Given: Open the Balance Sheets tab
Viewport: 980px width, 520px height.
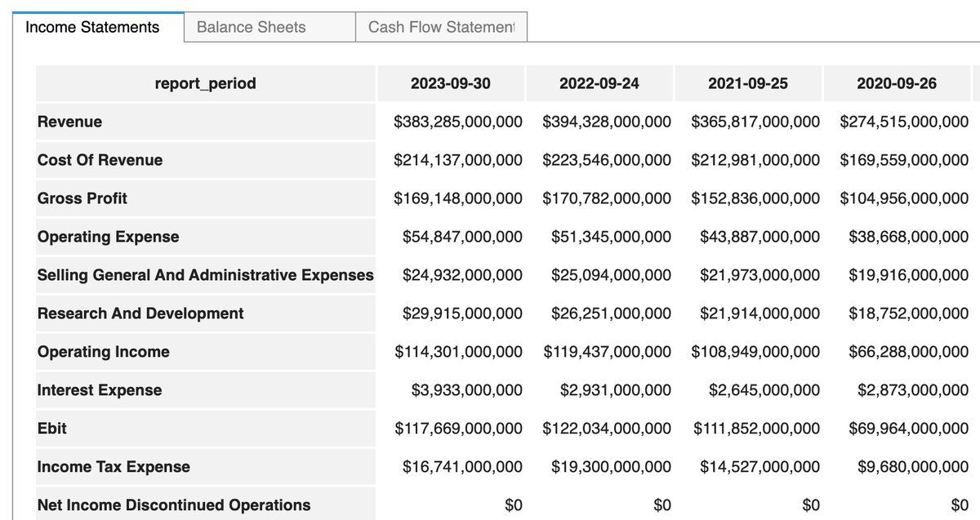Looking at the screenshot, I should tap(252, 27).
